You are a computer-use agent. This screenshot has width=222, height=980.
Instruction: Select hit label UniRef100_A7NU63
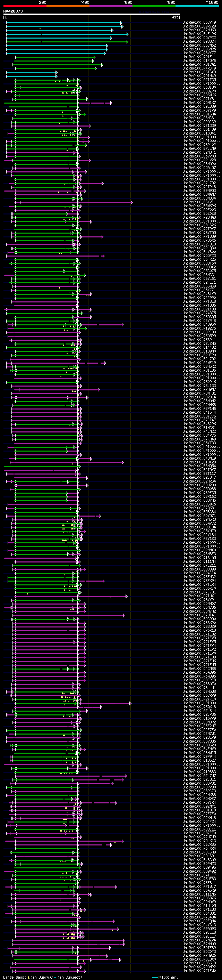199,30
